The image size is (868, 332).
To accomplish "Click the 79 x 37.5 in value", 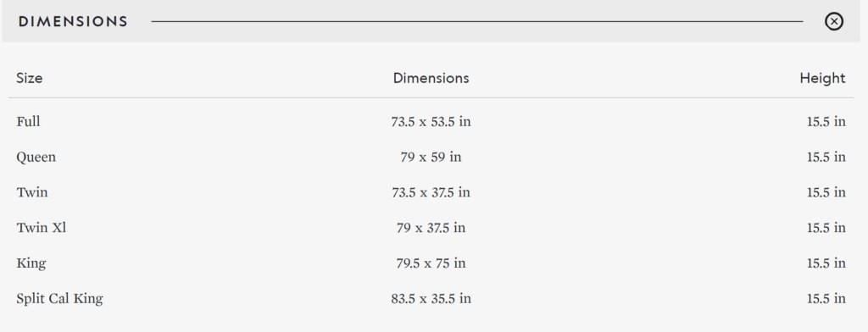I will (431, 228).
